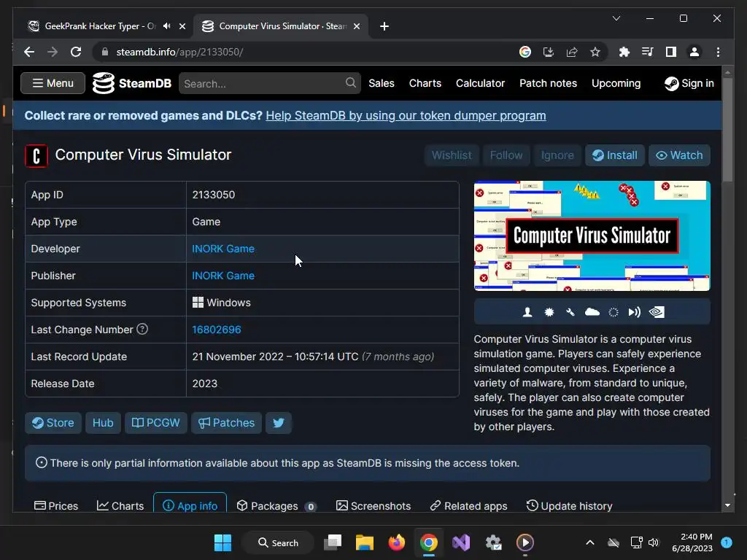Switch to the Screenshots tab

click(x=373, y=506)
